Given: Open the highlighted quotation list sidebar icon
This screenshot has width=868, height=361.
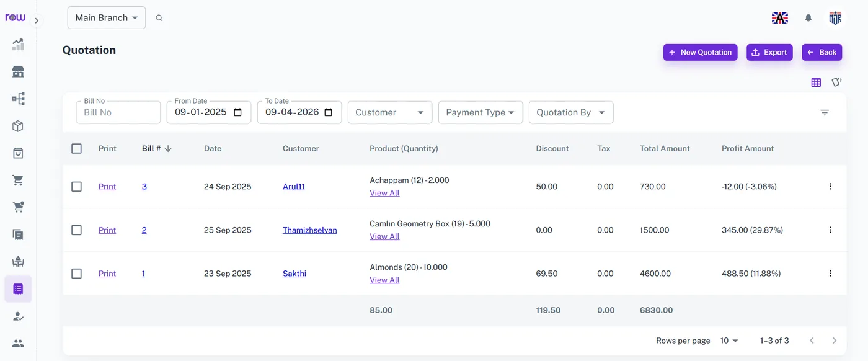Looking at the screenshot, I should tap(18, 289).
